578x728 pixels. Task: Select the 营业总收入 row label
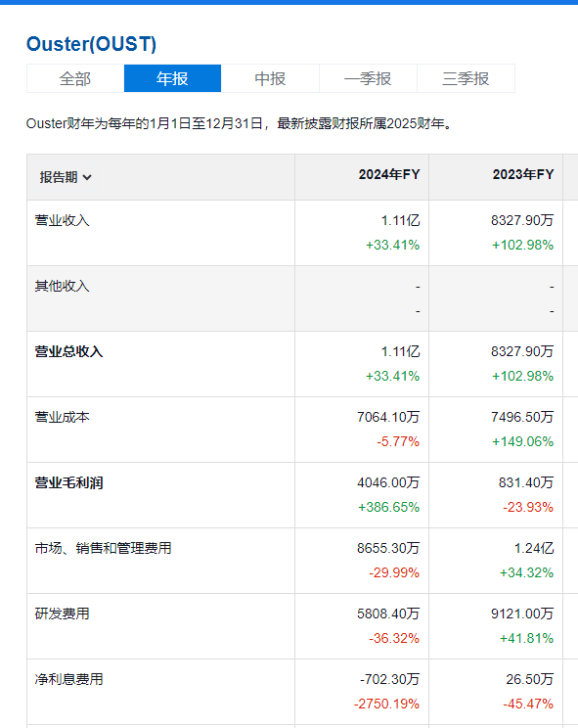tap(68, 351)
